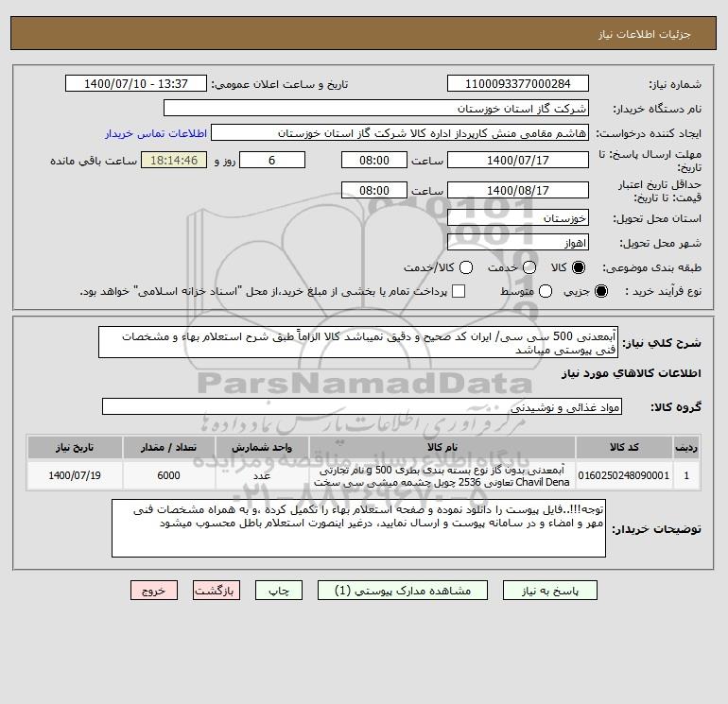Click the deadline hour field 08:00 beside 1400/07/17
Image resolution: width=728 pixels, height=704 pixels.
[x=374, y=160]
